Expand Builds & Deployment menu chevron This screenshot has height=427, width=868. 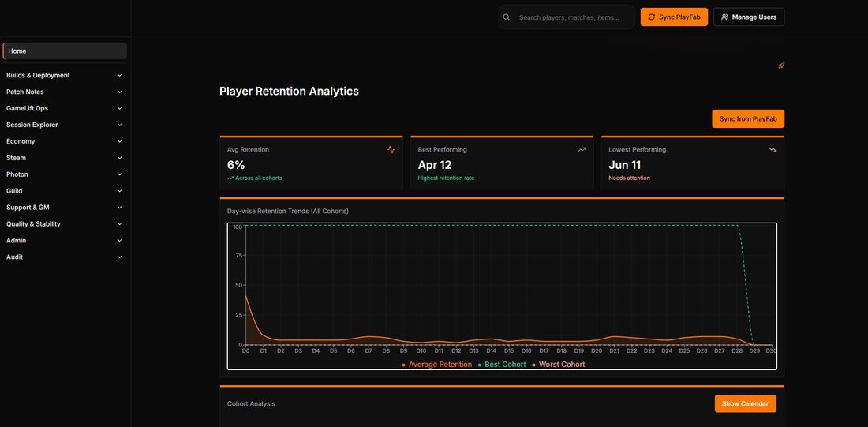point(120,75)
